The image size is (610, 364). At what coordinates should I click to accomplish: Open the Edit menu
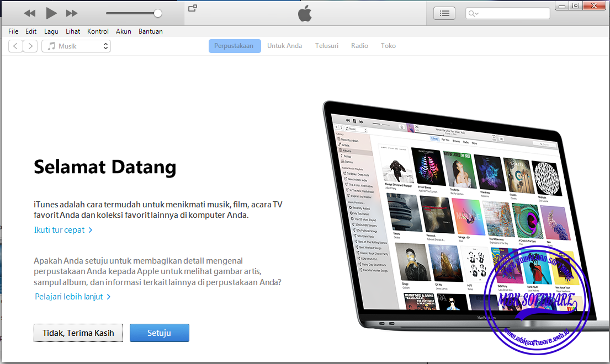coord(31,31)
